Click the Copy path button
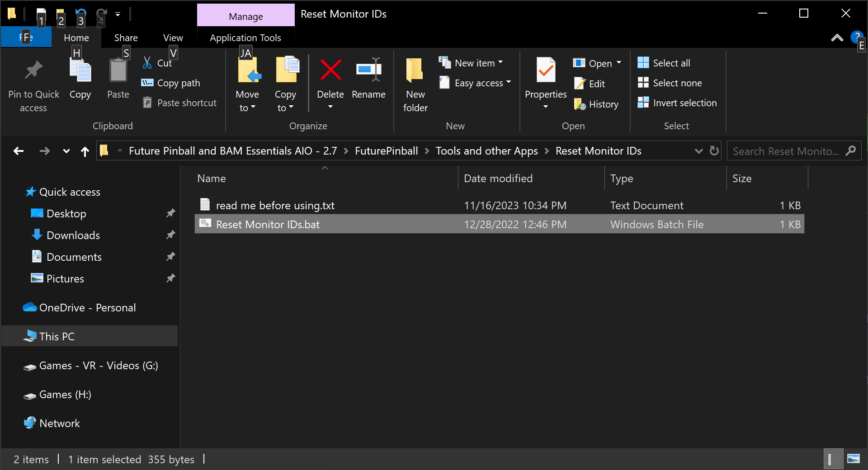The image size is (868, 470). click(171, 83)
